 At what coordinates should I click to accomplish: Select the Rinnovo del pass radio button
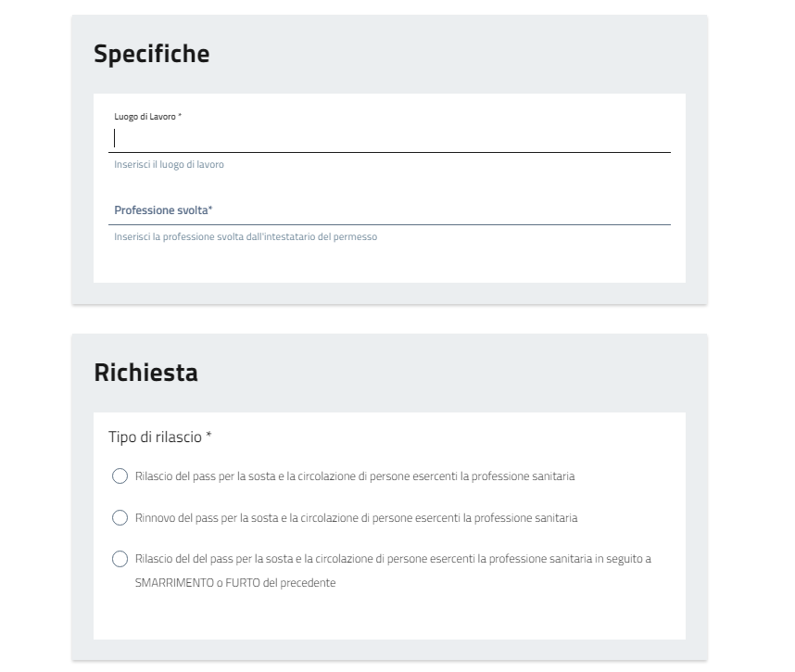120,517
